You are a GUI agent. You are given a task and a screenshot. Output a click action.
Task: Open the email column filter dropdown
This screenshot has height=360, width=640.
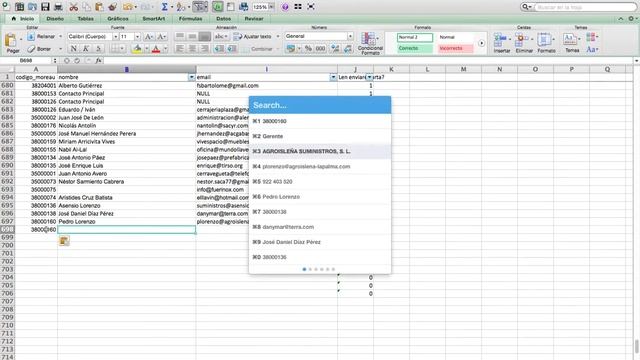[333, 77]
